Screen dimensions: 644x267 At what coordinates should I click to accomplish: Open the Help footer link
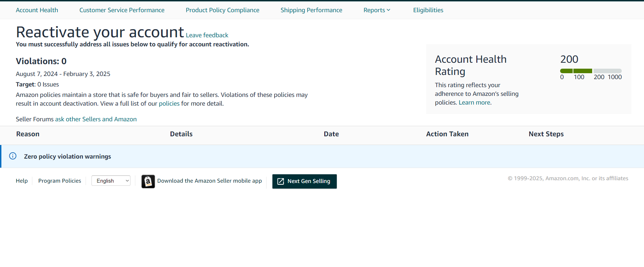tap(22, 181)
